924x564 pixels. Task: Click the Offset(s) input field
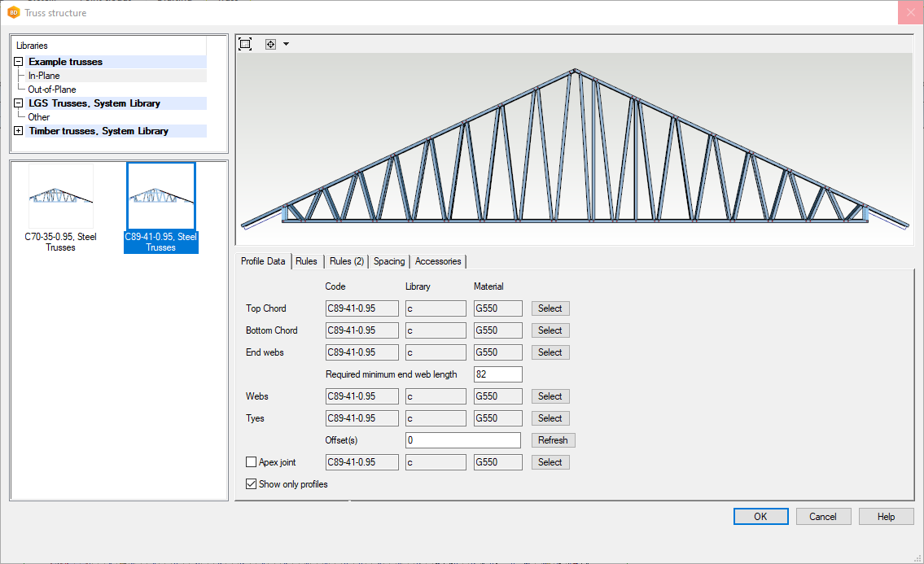click(x=462, y=440)
